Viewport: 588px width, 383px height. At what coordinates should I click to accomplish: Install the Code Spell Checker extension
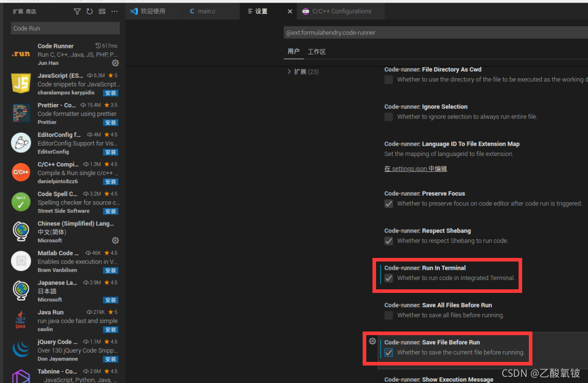111,212
